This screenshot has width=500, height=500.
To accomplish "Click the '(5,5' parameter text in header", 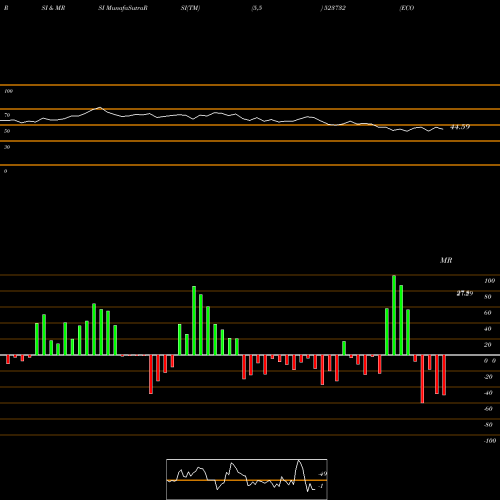I will coord(257,8).
